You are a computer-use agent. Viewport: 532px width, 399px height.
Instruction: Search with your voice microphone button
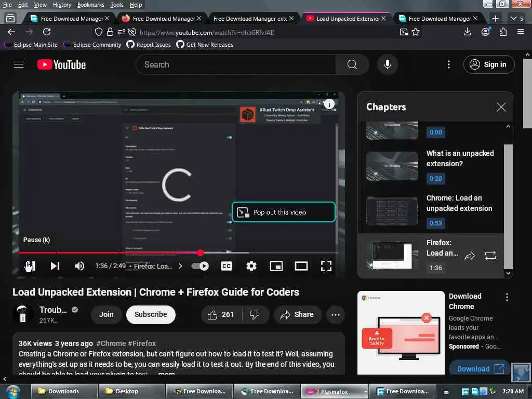388,64
